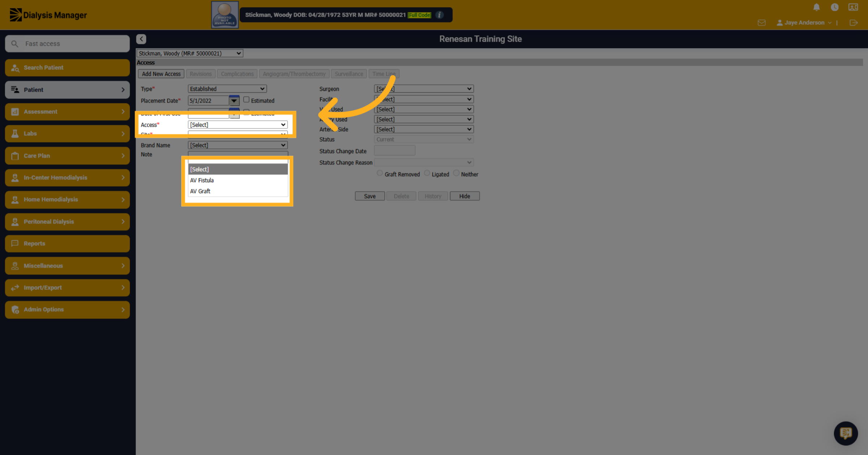Open the Surgeon dropdown
Screen dimensions: 868x455
[424, 89]
